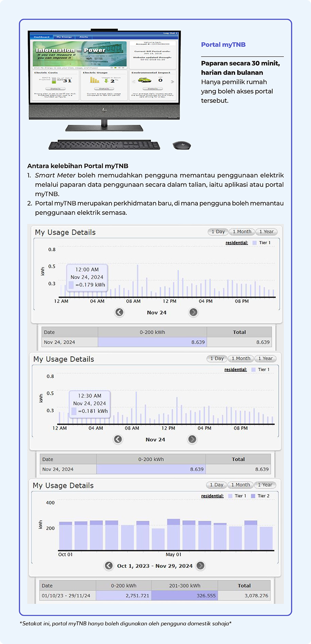Select 1 Day in the 12:30 AM chart panel
Viewport: 311px width, 644px height.
coord(217,358)
